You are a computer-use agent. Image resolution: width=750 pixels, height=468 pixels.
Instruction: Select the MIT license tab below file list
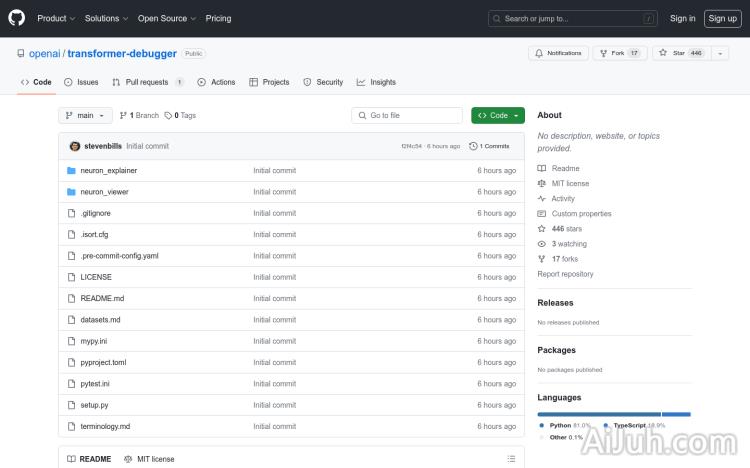coord(149,459)
